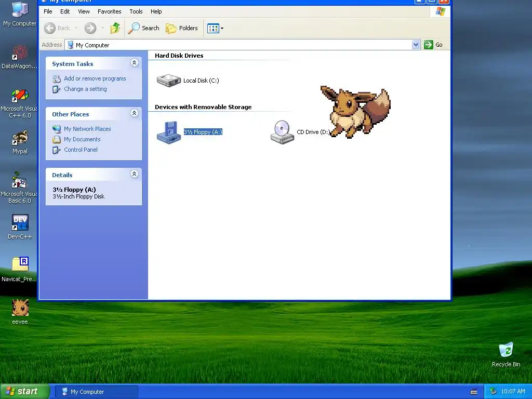532x399 pixels.
Task: Click the My Computer icon in address bar
Action: pos(70,45)
